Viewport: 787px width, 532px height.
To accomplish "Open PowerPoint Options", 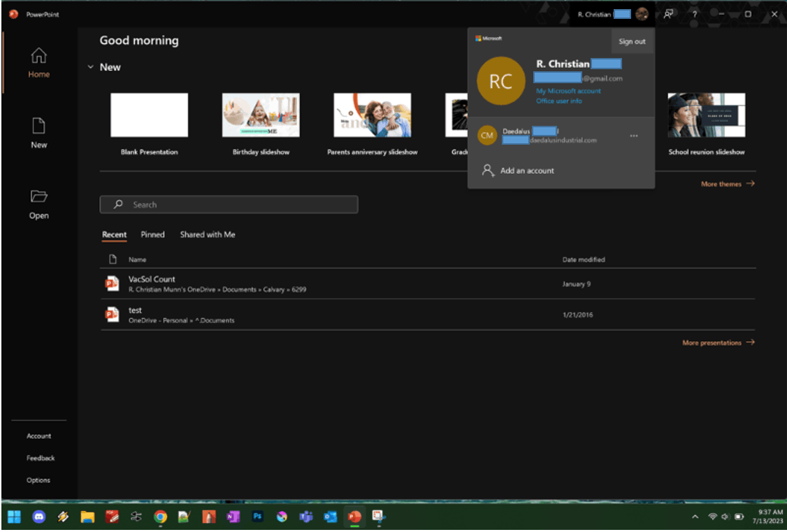I will point(38,480).
